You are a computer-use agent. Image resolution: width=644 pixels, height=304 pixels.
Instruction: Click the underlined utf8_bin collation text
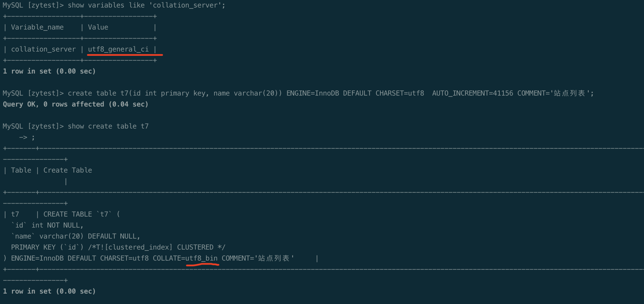(x=201, y=258)
